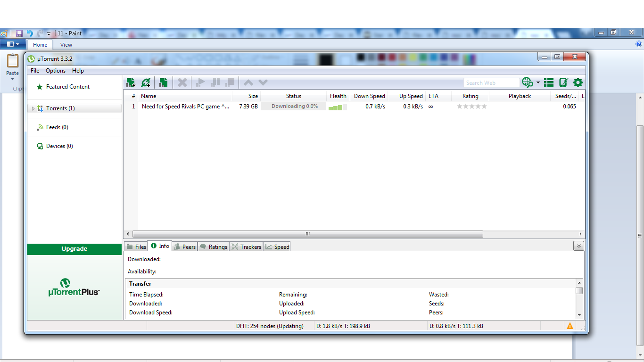This screenshot has width=644, height=362.
Task: Click the Pause torrent icon
Action: (215, 82)
